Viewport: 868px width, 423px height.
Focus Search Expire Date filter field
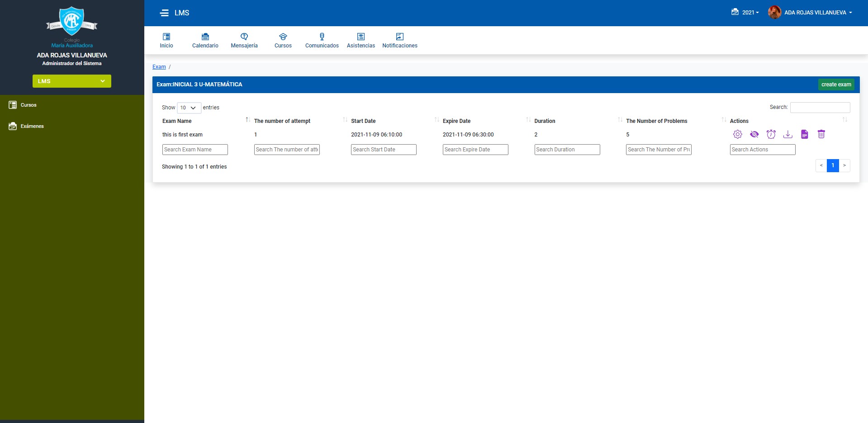(x=475, y=150)
